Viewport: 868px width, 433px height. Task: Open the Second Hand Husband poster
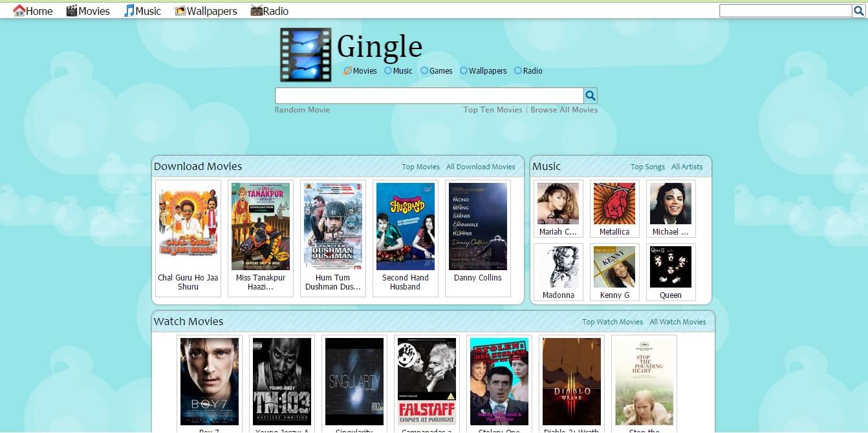tap(406, 226)
